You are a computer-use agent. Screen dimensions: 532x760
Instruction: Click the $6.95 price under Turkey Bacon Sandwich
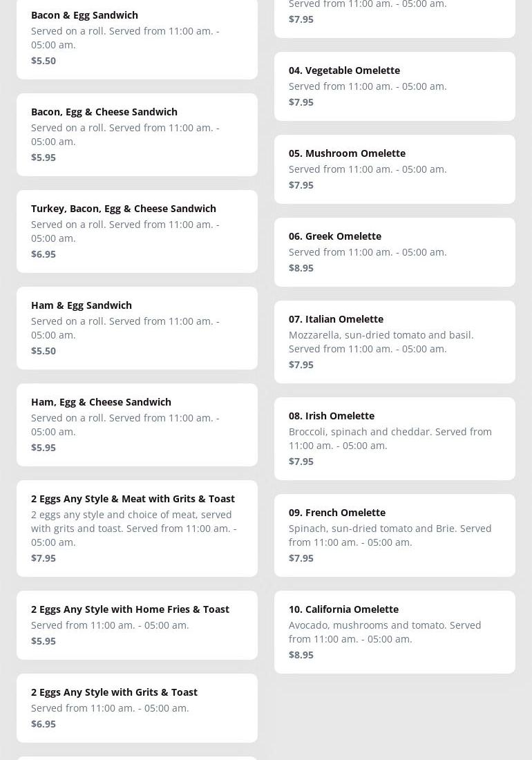[44, 254]
